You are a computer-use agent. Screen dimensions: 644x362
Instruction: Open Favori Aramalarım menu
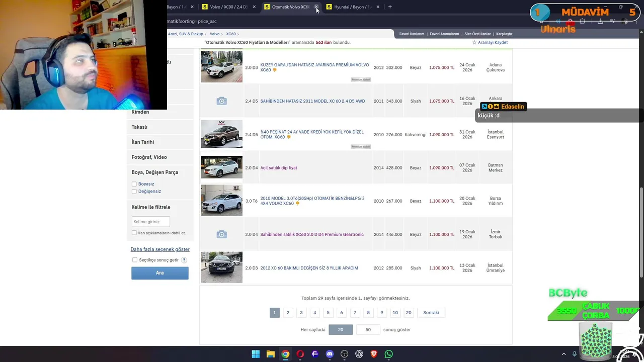click(444, 34)
